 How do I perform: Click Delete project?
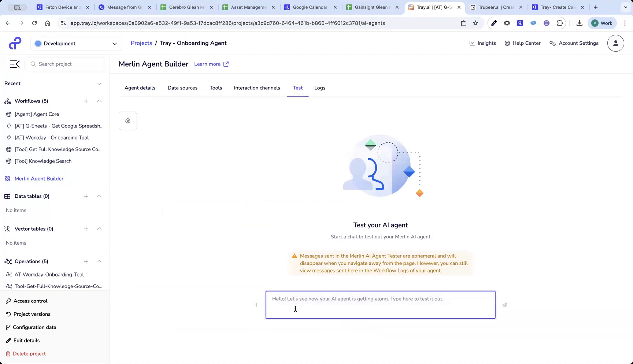point(29,353)
